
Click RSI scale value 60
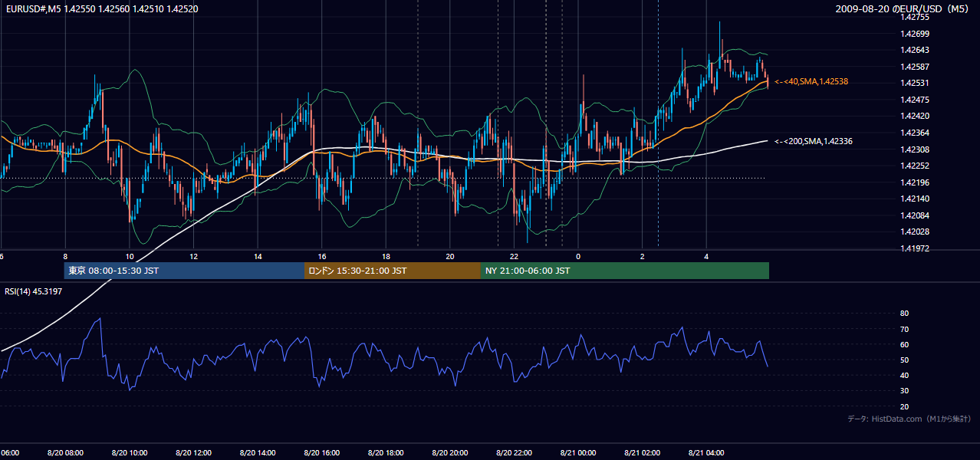click(x=904, y=344)
